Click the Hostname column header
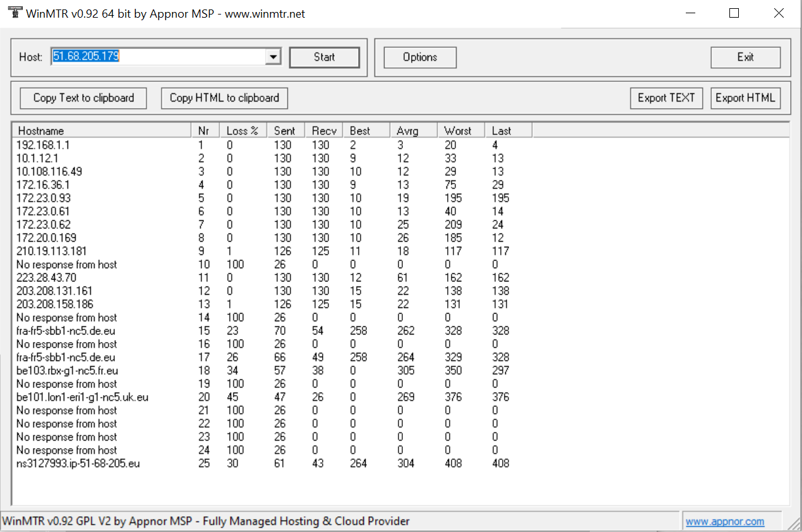Screen dimensions: 802x532 click(101, 131)
